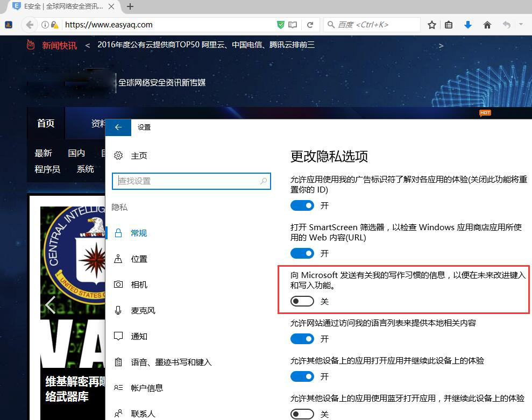Open the 资料 tab with the HOT badge area
Screen dimensions: 532x420
point(98,123)
